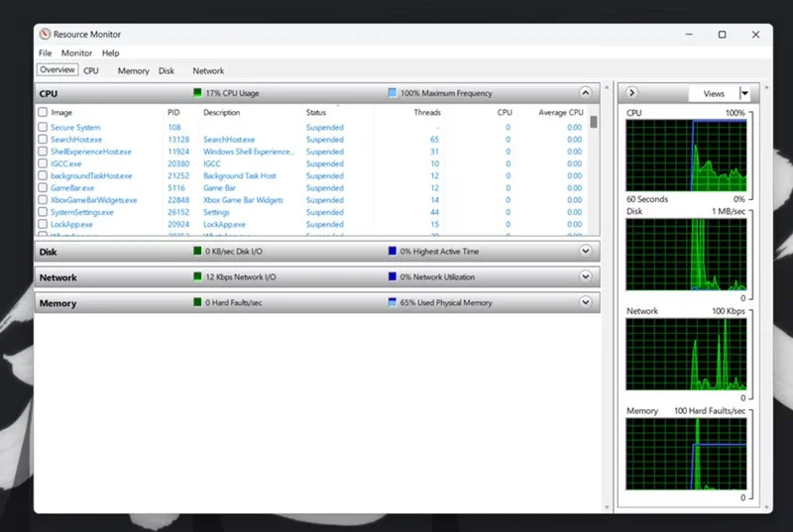Click the blue Used Physical Memory indicator

pos(393,303)
